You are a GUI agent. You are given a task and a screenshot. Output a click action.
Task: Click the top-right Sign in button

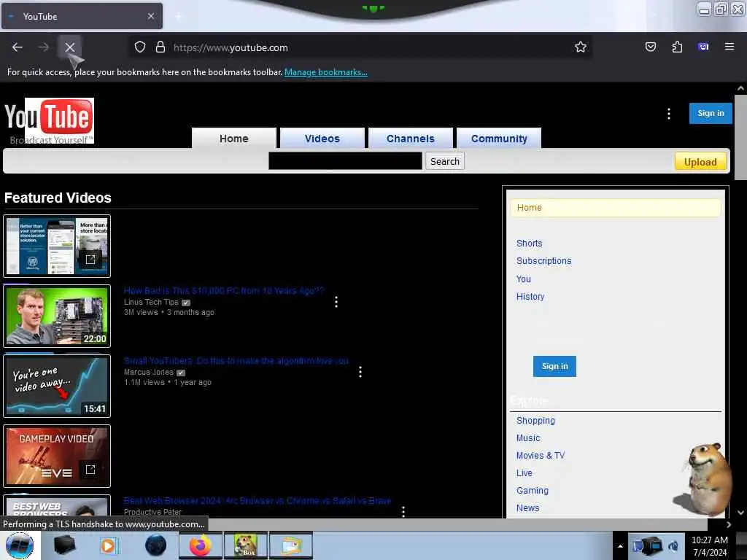[711, 113]
